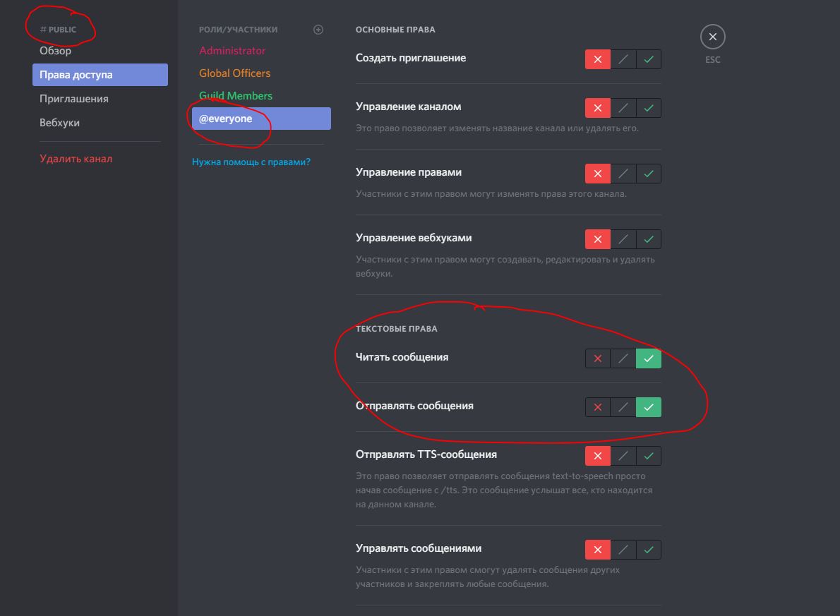Switch to 'Приглашения' tab
Screen dimensions: 840x616
click(74, 99)
